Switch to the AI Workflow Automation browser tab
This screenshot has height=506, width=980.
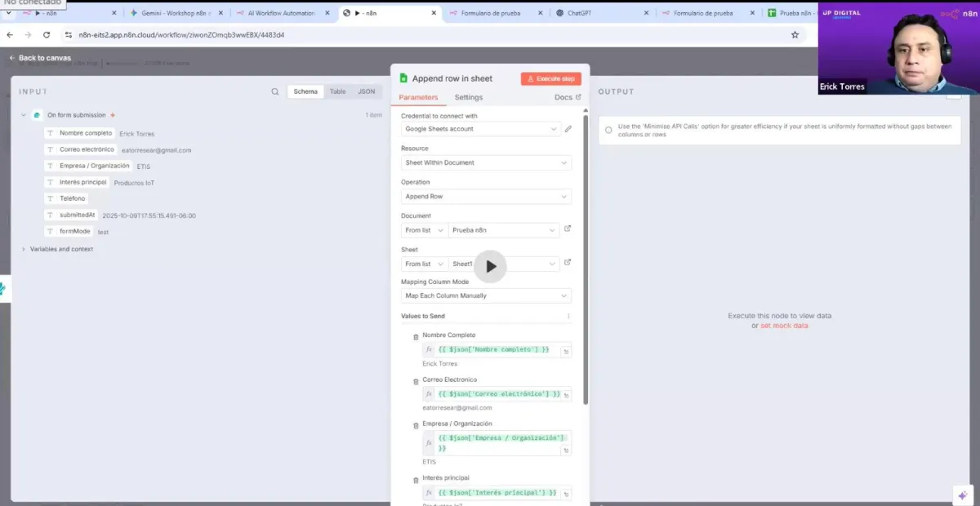(283, 13)
